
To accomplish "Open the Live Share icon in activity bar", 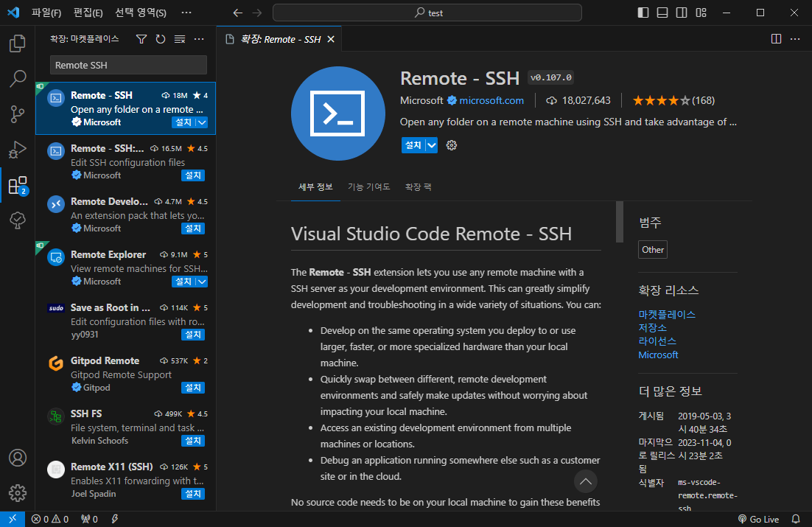I will [x=18, y=220].
